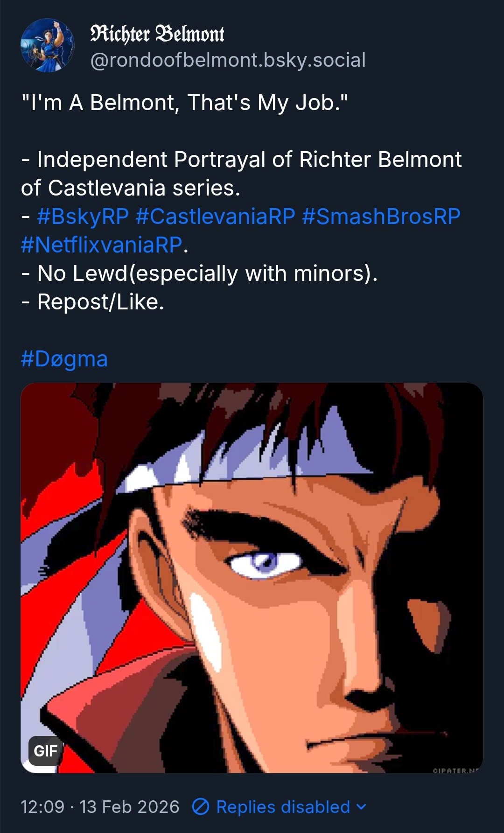
Task: Click the 12:09 post time
Action: pos(42,807)
